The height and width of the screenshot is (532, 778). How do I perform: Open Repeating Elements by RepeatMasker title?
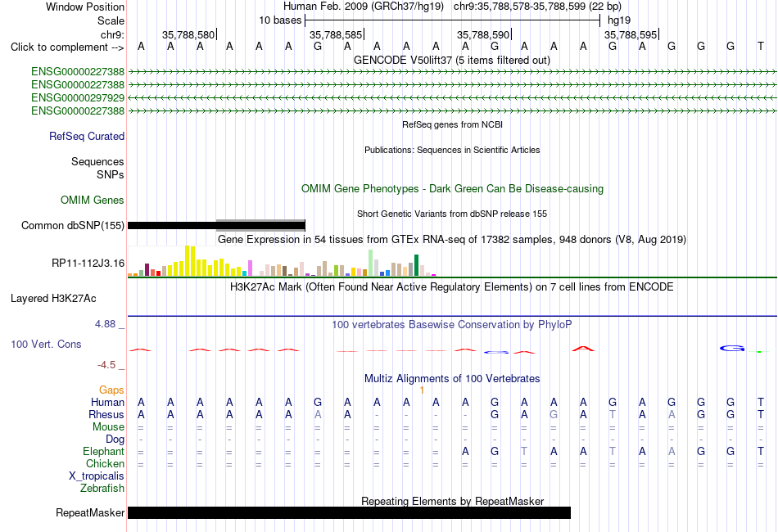tap(453, 501)
